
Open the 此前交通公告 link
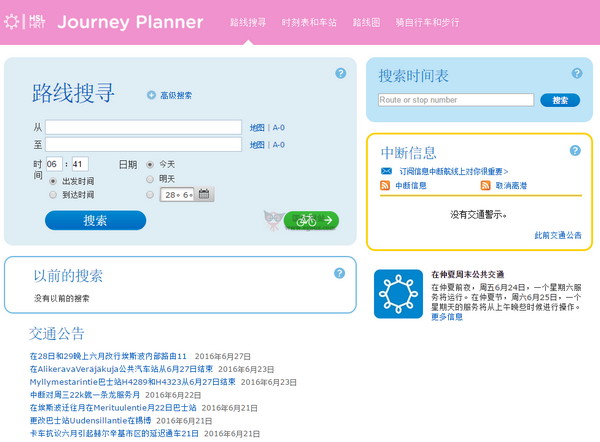[x=558, y=235]
